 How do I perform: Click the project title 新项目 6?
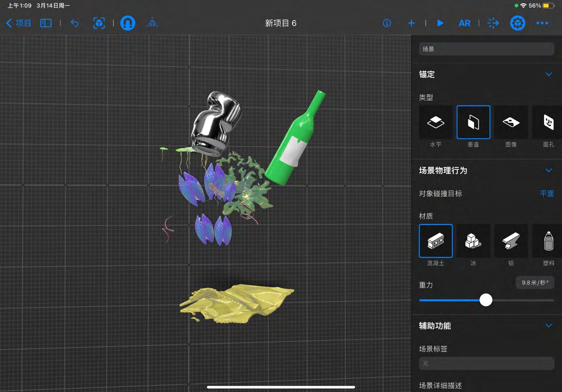point(281,23)
